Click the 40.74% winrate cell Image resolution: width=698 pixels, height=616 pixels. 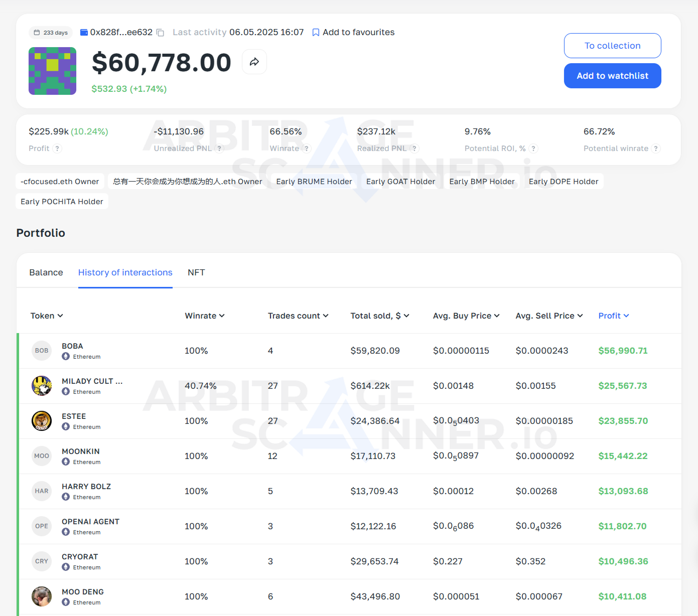tap(201, 386)
